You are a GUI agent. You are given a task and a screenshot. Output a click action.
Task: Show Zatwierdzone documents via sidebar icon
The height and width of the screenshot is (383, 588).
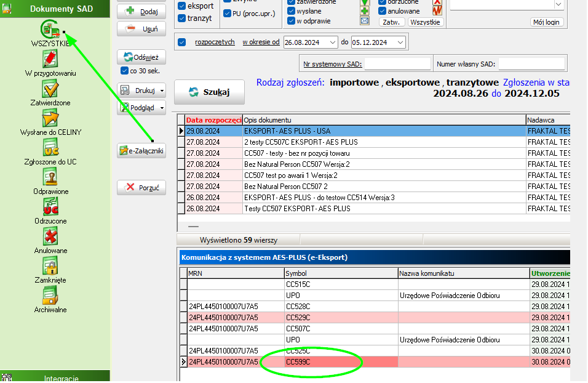pos(50,89)
